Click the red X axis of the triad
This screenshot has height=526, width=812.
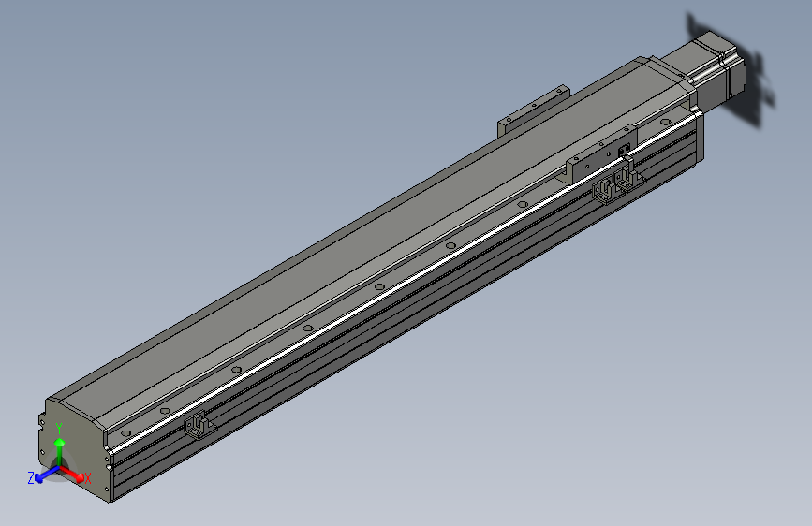coord(74,475)
